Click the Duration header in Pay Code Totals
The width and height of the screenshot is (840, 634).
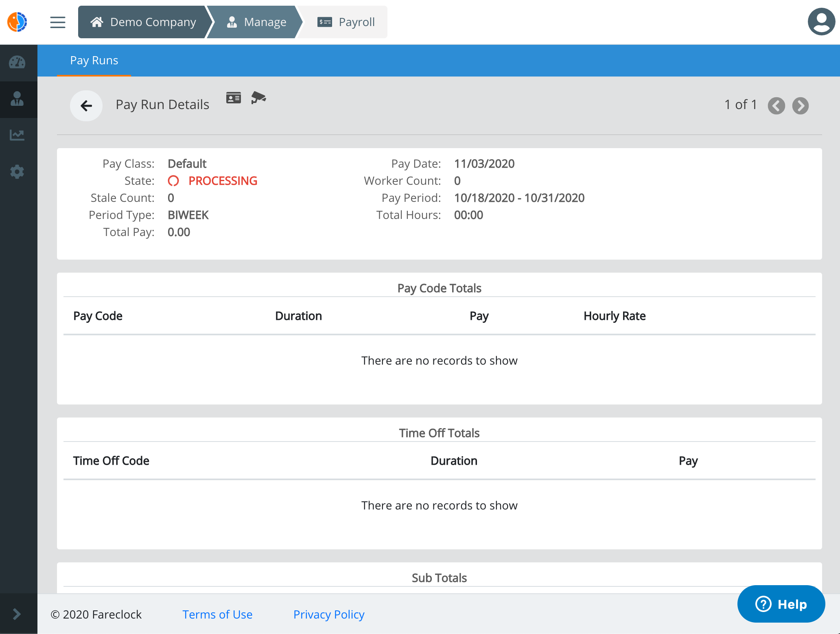click(298, 316)
